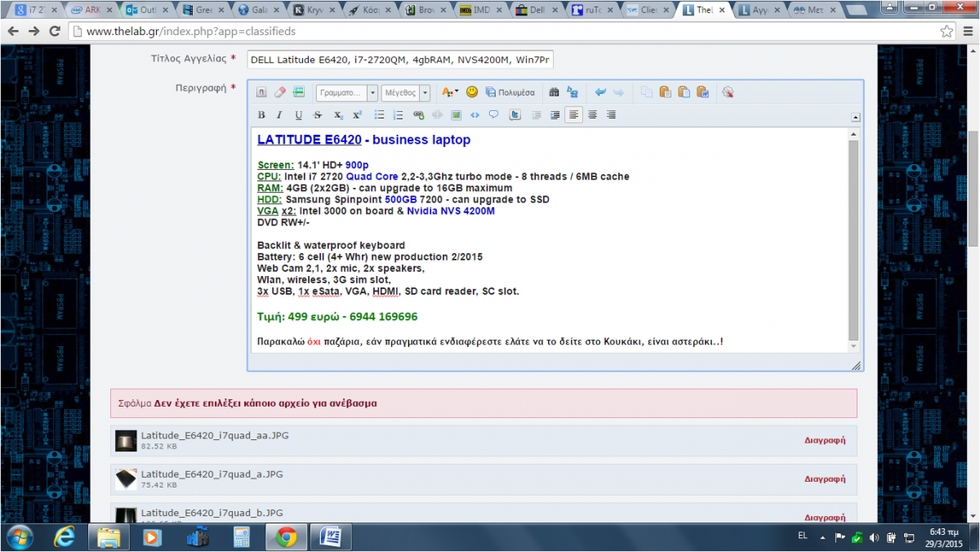Open thumbnail of Latitude_E6420_i7quad_a.JPG
This screenshot has width=980, height=552.
click(x=126, y=479)
